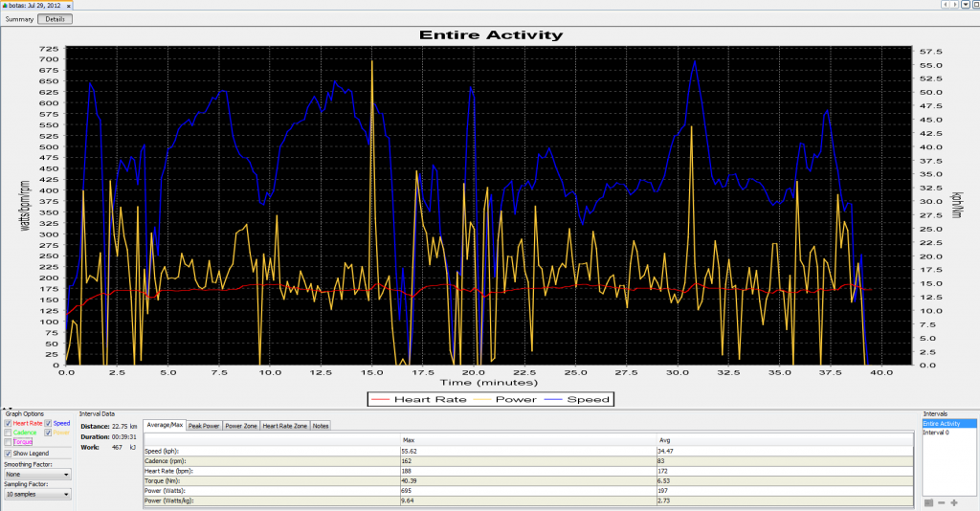980x511 pixels.
Task: Remove interval using the minus icon
Action: click(942, 502)
